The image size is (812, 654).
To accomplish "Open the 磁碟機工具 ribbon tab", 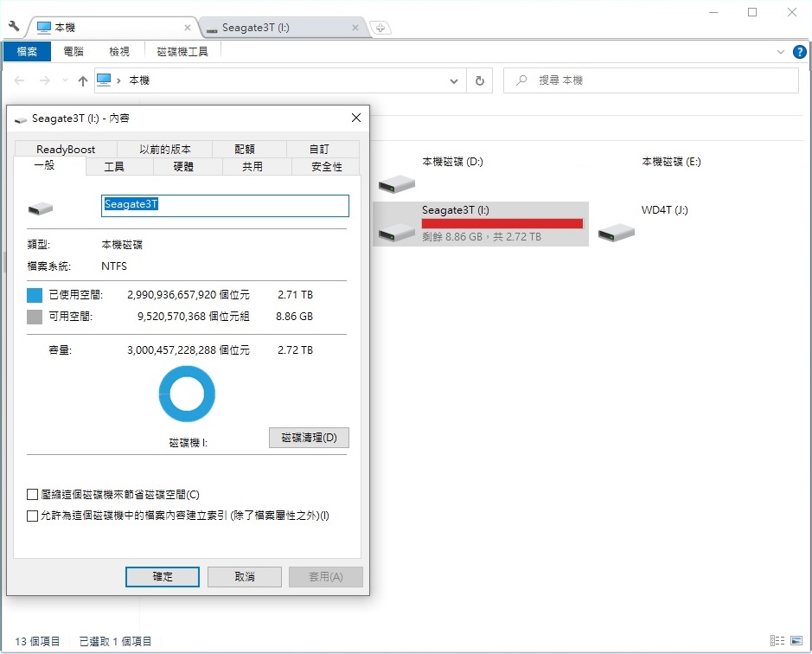I will pos(182,52).
